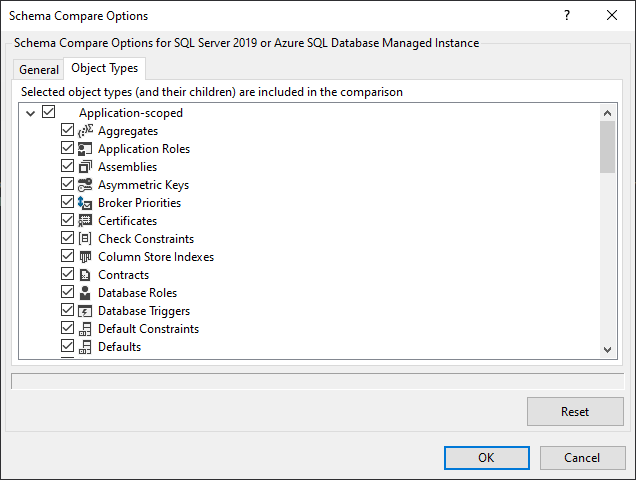
Task: Select the Column Store Indexes label
Action: 156,257
